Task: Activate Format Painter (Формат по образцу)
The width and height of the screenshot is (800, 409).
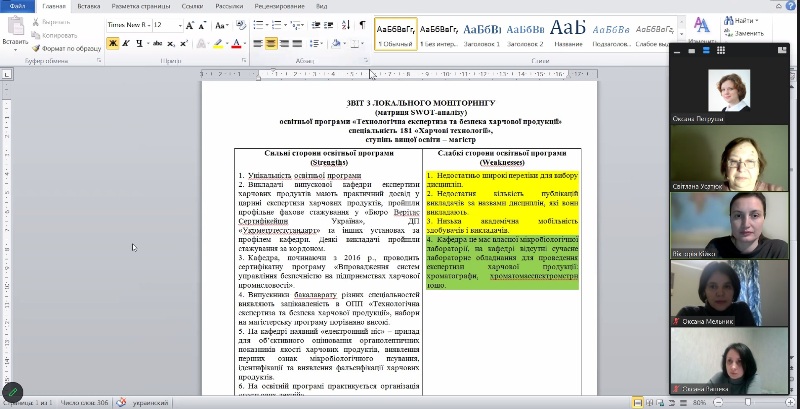Action: (x=67, y=48)
